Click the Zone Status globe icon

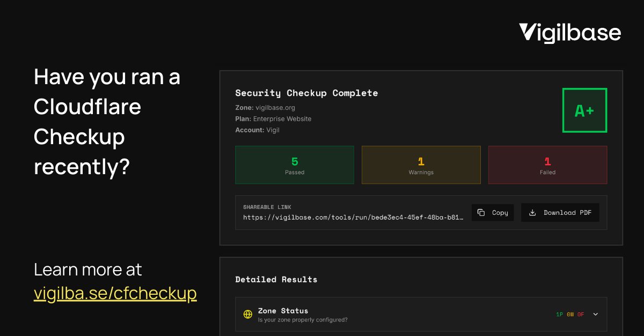pos(248,315)
